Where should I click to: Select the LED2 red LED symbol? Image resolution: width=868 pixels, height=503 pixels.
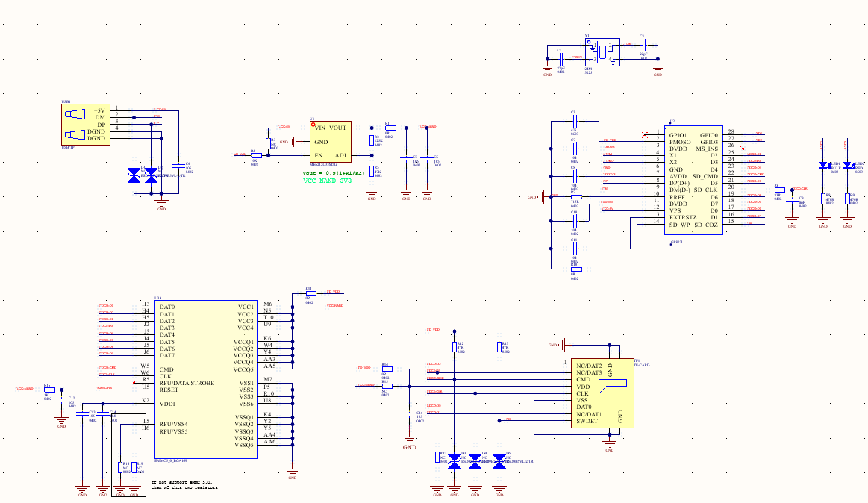[x=847, y=165]
